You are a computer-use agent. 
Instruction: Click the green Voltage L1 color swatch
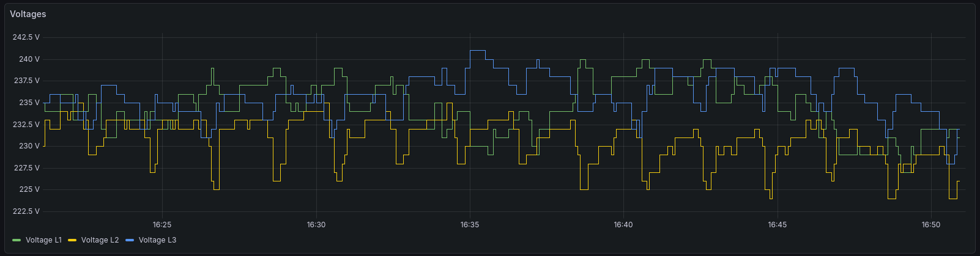17,240
